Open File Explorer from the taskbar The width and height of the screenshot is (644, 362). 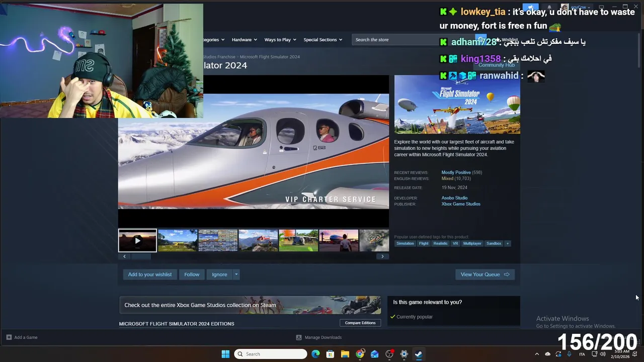[x=345, y=354]
